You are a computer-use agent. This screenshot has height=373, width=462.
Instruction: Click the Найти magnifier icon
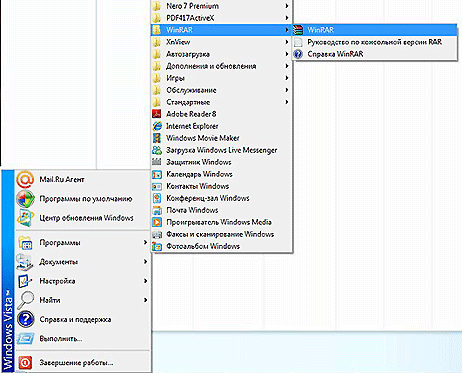tap(25, 300)
